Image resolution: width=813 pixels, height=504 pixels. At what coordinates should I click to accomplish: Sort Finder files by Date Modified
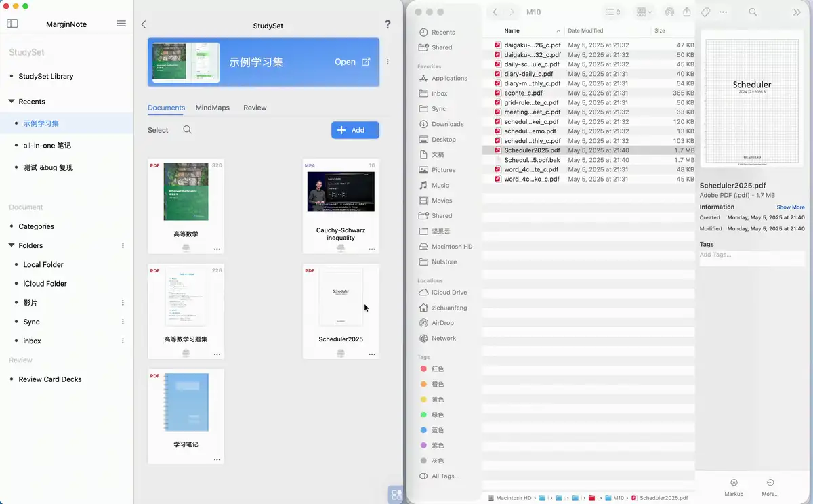585,30
